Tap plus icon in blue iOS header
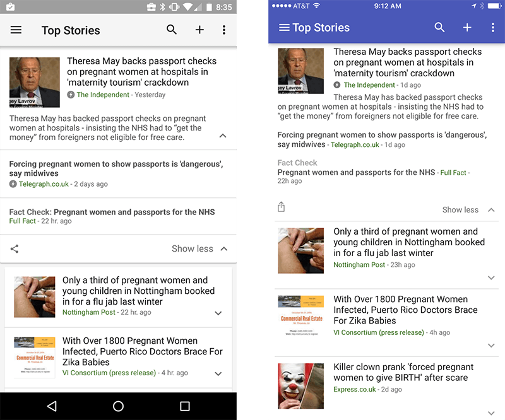This screenshot has width=505, height=420. click(x=467, y=27)
